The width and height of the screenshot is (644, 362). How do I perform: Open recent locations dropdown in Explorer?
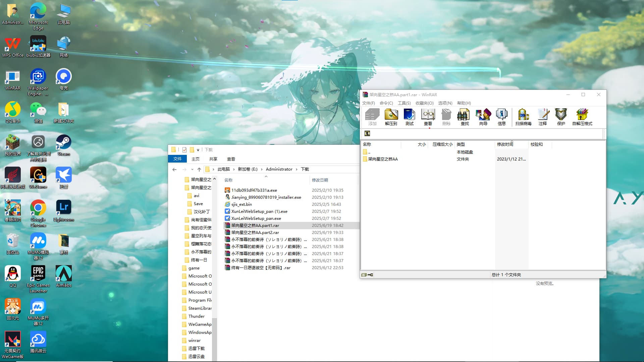tap(192, 169)
